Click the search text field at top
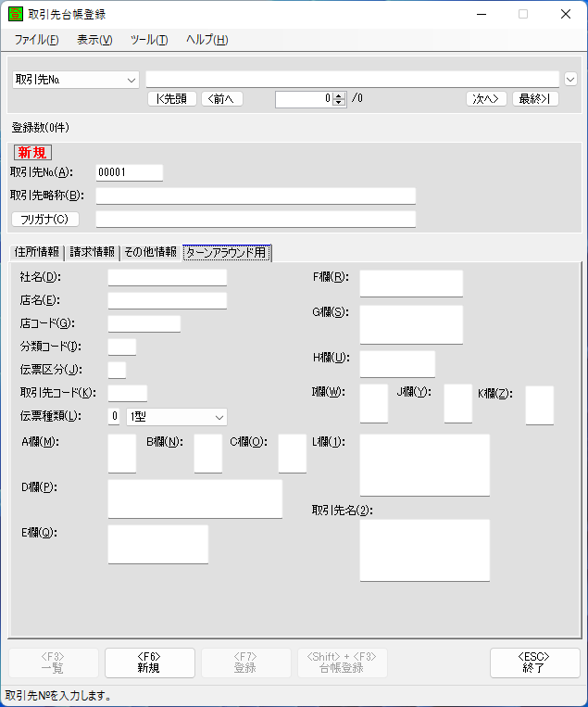 pos(353,80)
